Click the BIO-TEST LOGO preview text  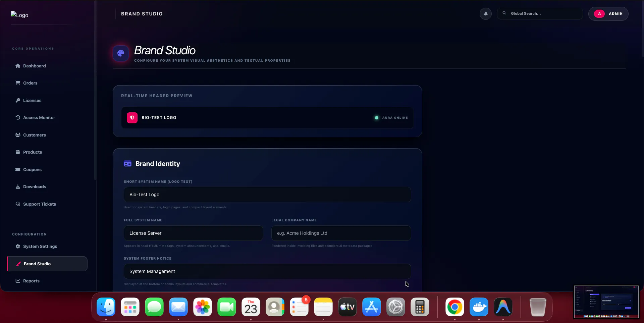(159, 118)
